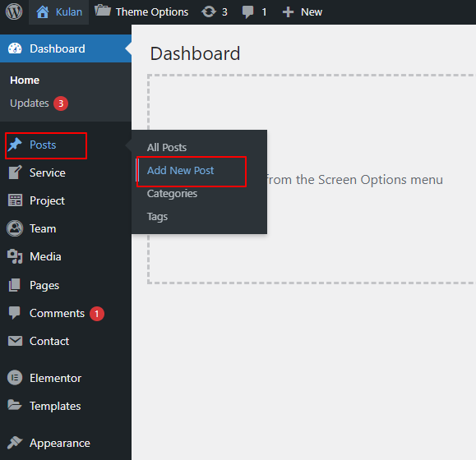Click the WordPress logo icon
Viewport: 476px width, 460px height.
(x=14, y=11)
